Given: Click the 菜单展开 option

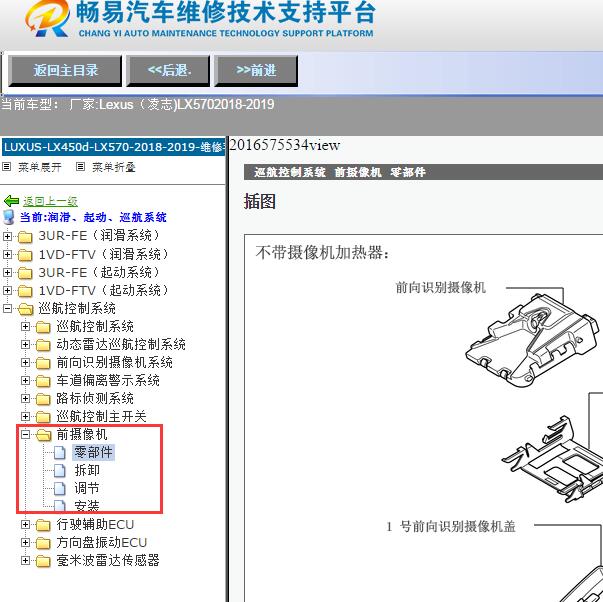Looking at the screenshot, I should point(40,167).
